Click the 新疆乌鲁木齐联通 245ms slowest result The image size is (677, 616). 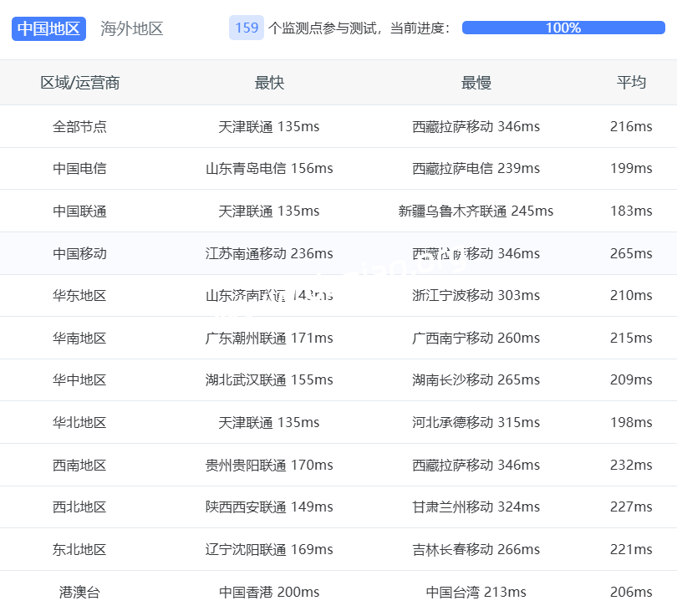click(476, 211)
